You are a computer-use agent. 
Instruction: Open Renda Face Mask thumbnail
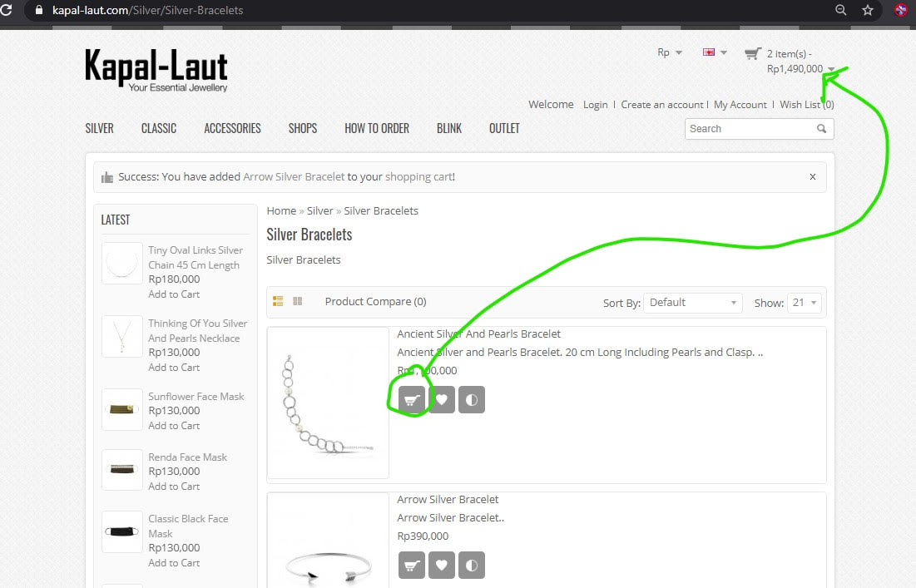click(122, 470)
